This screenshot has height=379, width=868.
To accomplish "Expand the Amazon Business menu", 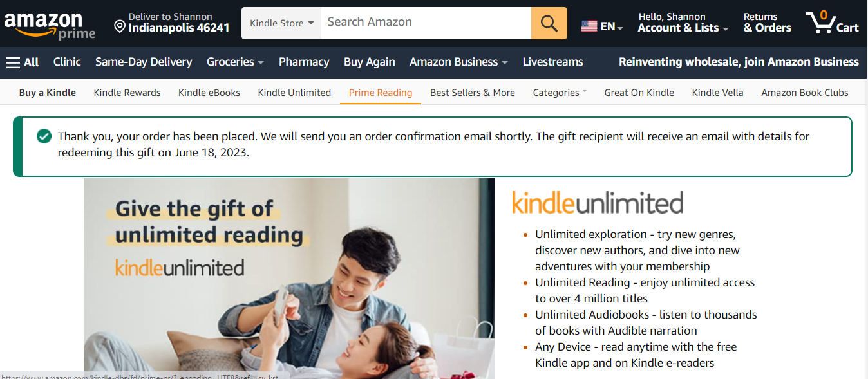I will coord(458,62).
